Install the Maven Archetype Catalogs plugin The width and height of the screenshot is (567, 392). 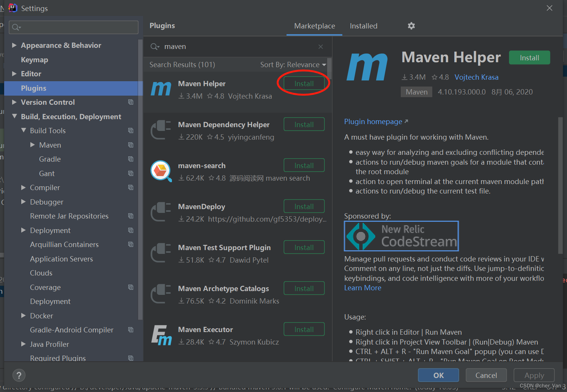[x=304, y=288]
